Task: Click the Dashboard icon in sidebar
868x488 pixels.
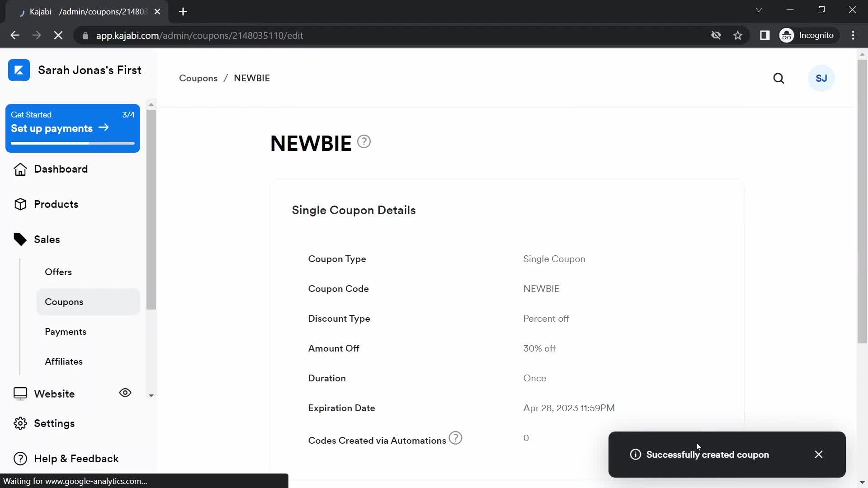Action: click(20, 169)
